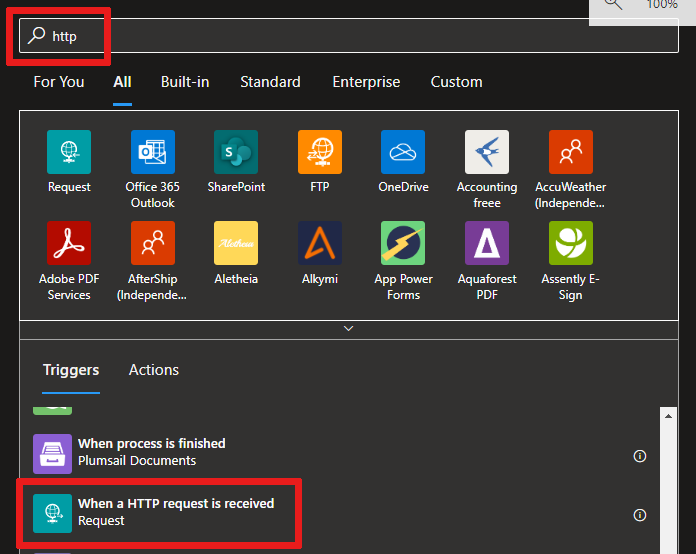696x554 pixels.
Task: Select the Alkymi connector icon
Action: (x=320, y=243)
